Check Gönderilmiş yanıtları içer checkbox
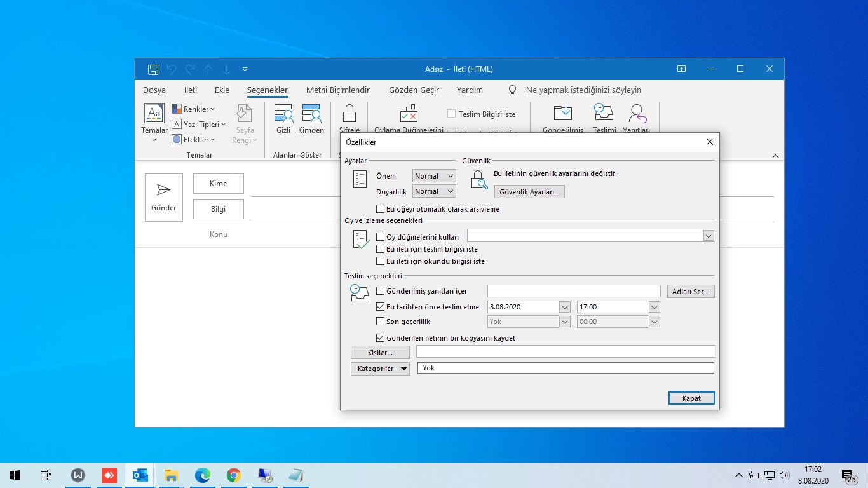The width and height of the screenshot is (868, 488). (381, 291)
